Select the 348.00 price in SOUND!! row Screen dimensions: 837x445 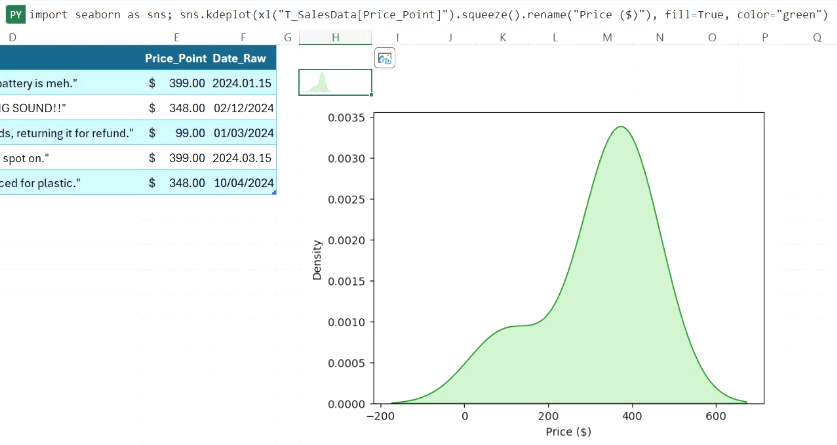(x=176, y=108)
